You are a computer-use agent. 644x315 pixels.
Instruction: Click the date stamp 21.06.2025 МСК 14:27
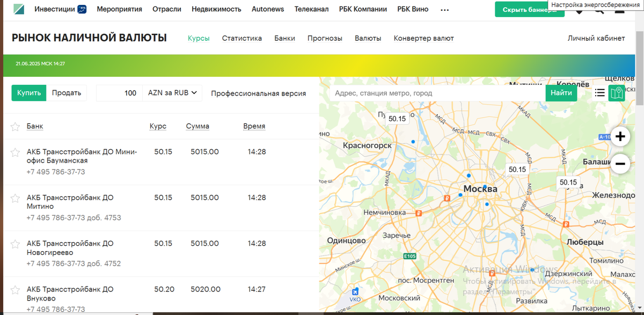click(x=40, y=63)
